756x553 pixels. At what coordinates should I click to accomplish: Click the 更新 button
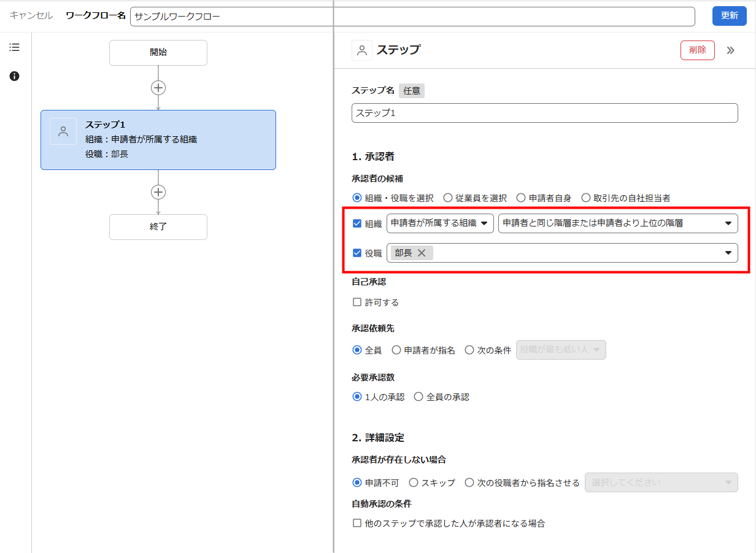(x=729, y=16)
